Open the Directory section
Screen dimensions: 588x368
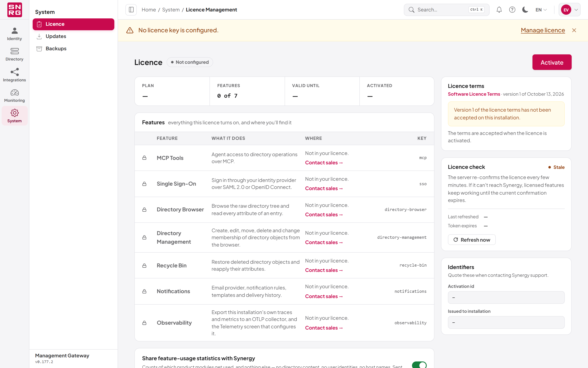(14, 55)
